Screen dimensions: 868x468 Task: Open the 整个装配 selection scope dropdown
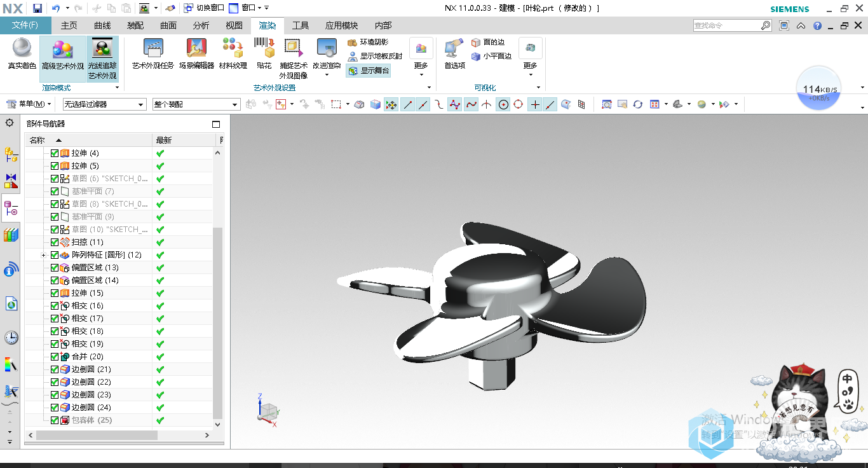pyautogui.click(x=196, y=104)
